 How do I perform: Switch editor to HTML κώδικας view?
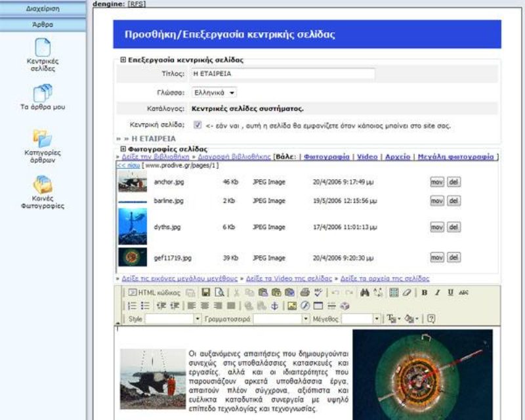pyautogui.click(x=154, y=293)
